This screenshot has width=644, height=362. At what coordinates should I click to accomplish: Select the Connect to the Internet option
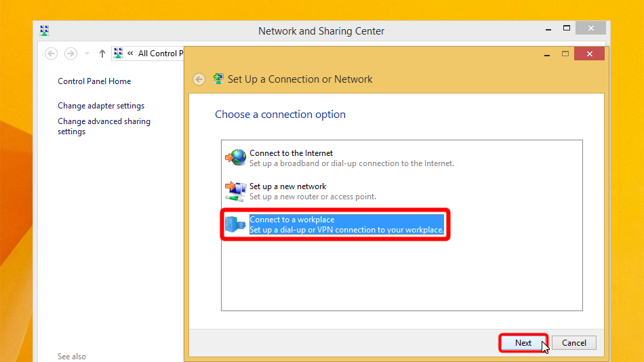[x=291, y=153]
